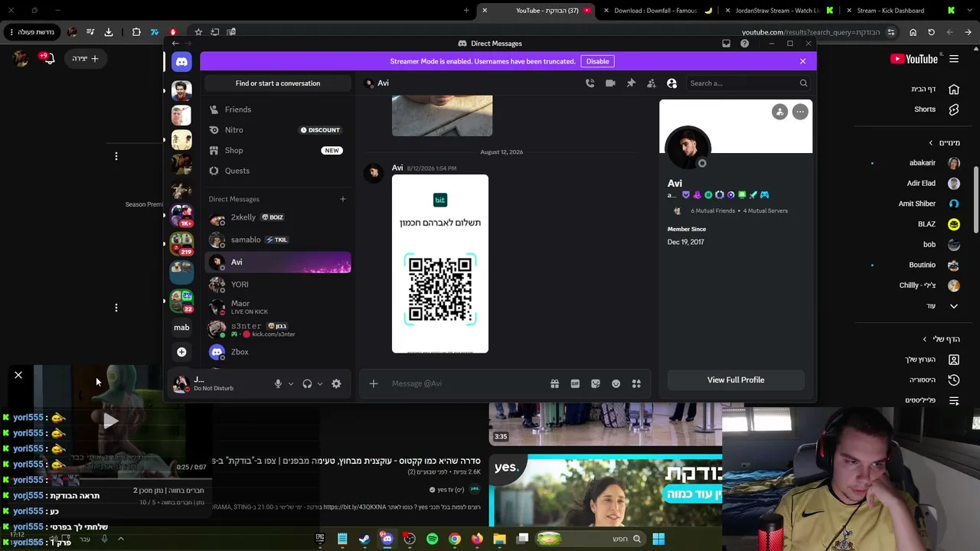Start a video call in Discord

[x=610, y=83]
